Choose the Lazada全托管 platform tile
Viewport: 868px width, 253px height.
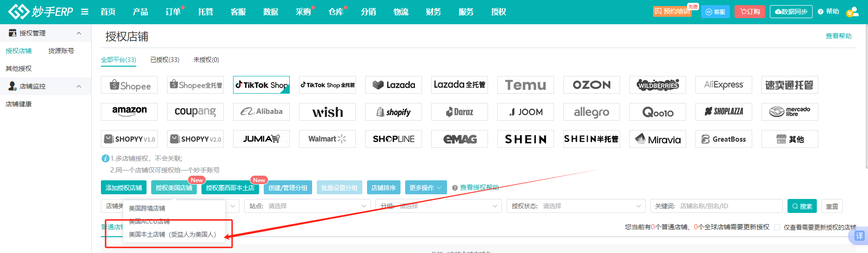(460, 85)
